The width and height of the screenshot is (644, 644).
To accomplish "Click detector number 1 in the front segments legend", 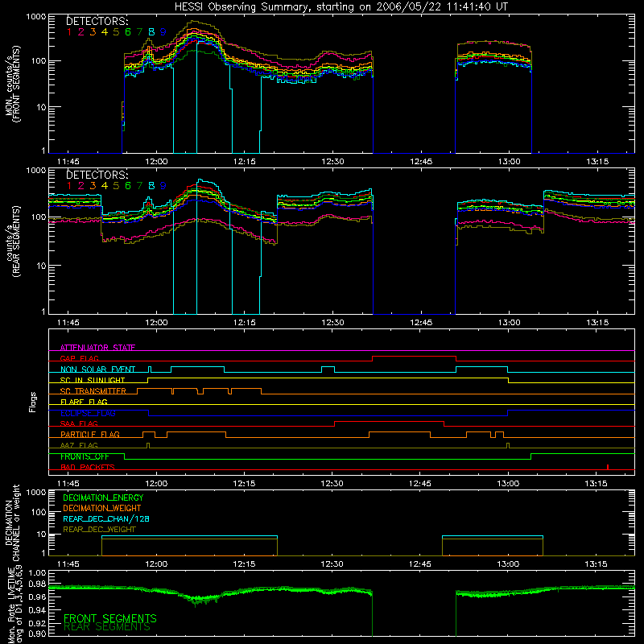I will (x=69, y=31).
